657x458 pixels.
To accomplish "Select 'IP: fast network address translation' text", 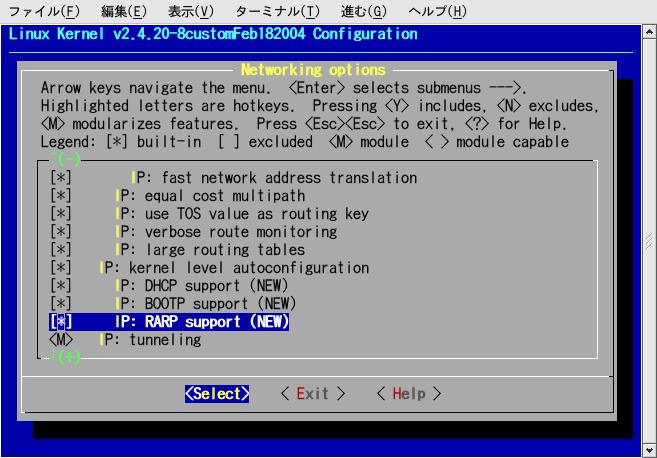I will click(274, 178).
